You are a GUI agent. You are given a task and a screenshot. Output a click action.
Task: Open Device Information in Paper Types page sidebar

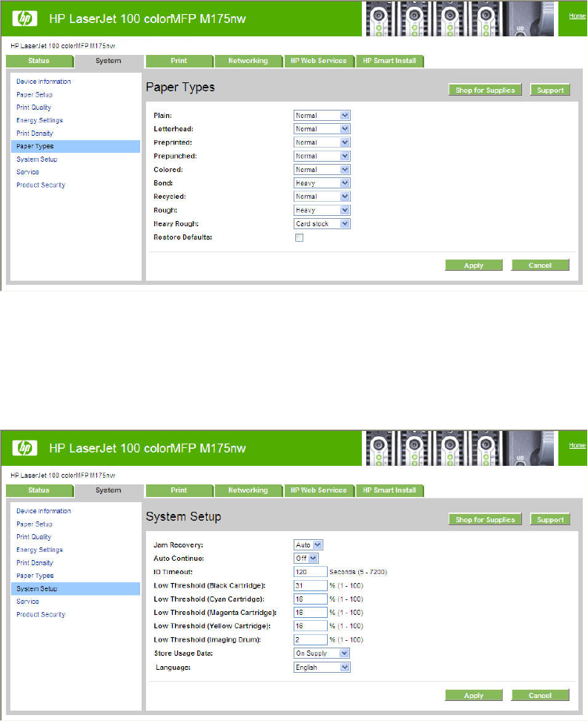point(44,82)
